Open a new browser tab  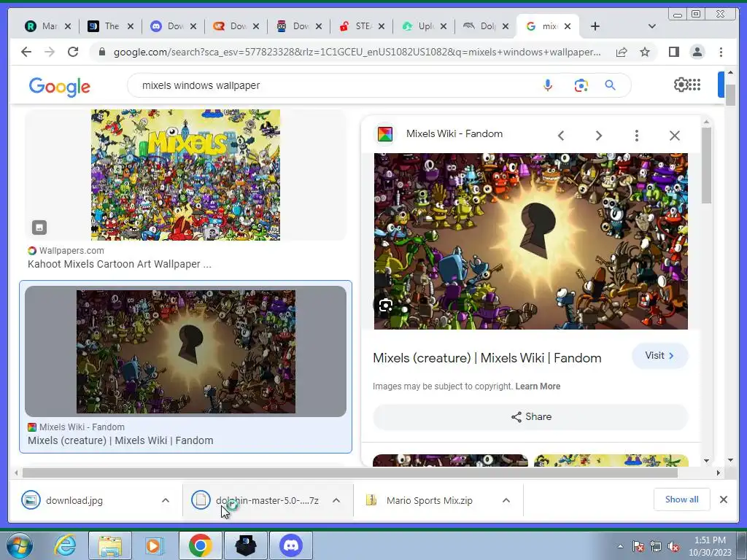coord(595,26)
